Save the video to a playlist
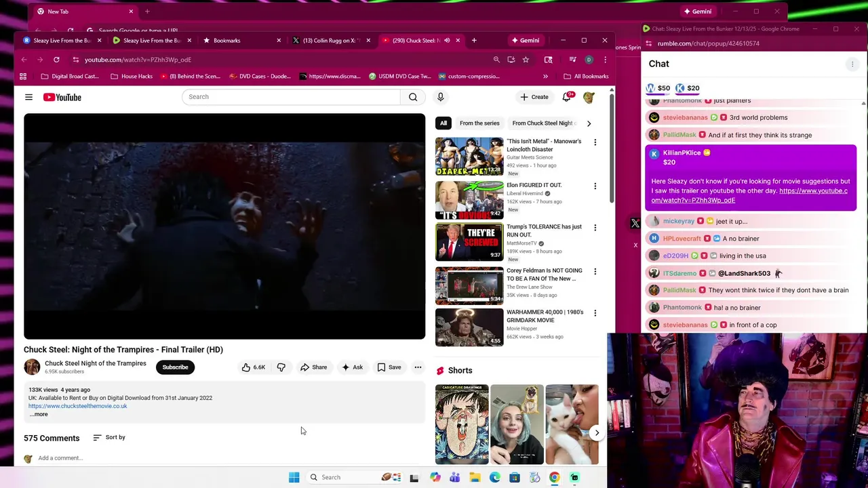868x488 pixels. point(389,367)
